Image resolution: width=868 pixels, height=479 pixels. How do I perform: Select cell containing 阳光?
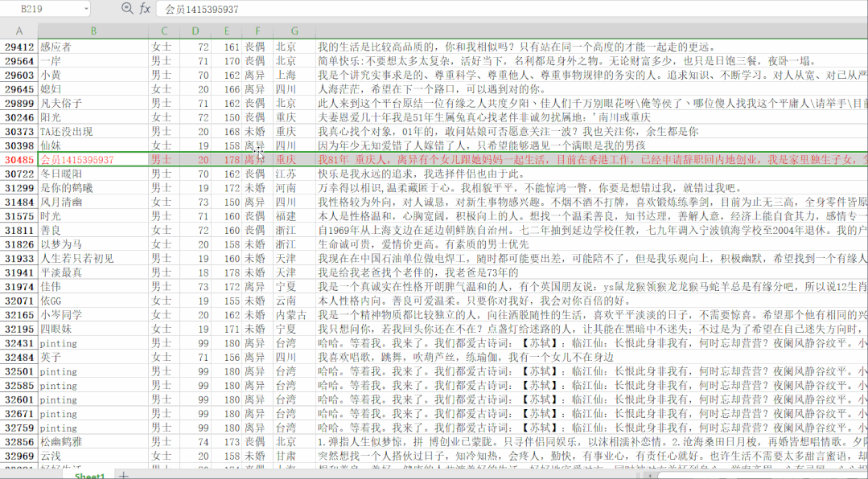coord(93,117)
